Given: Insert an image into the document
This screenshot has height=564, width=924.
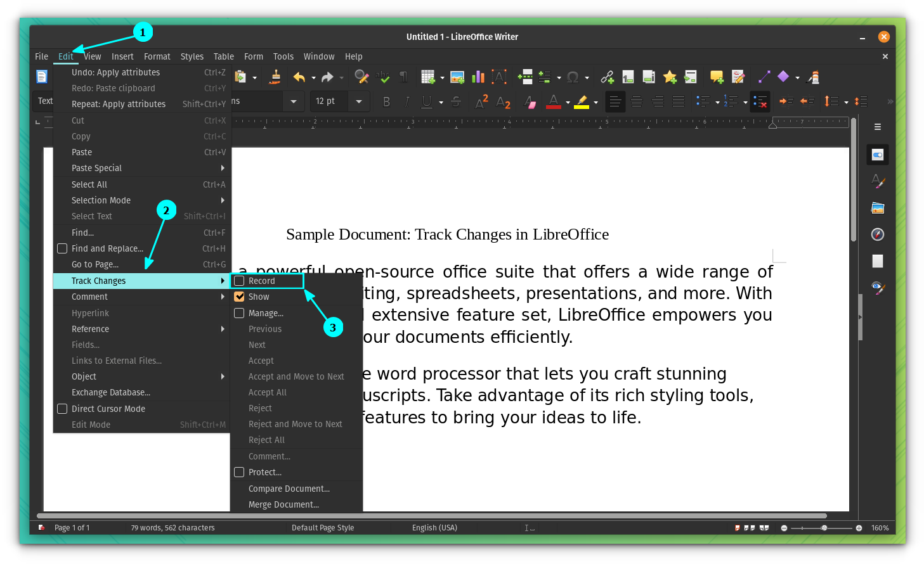Looking at the screenshot, I should (457, 76).
